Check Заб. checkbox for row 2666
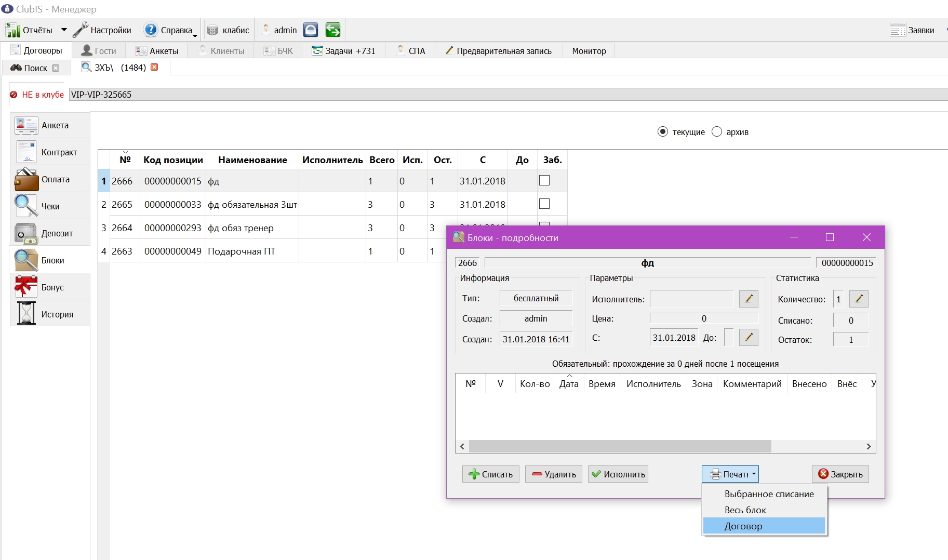 544,180
